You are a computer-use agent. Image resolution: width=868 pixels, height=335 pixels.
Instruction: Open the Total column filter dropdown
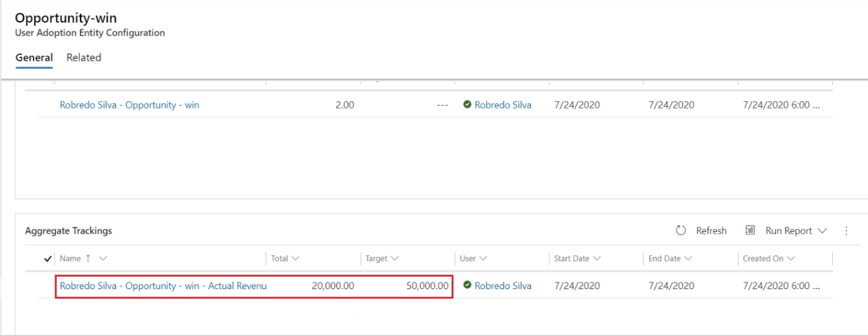tap(295, 258)
